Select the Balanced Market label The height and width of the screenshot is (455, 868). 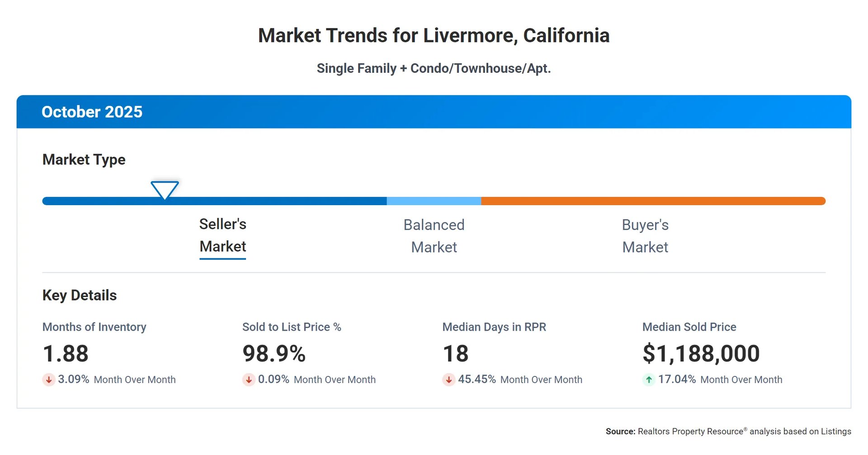pyautogui.click(x=434, y=236)
